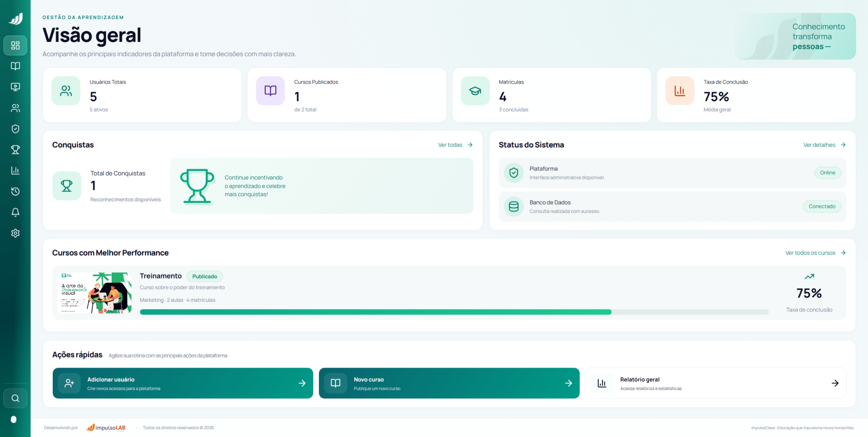The image size is (868, 437).
Task: Click the Treinamento course completion progress bar
Action: tap(454, 312)
